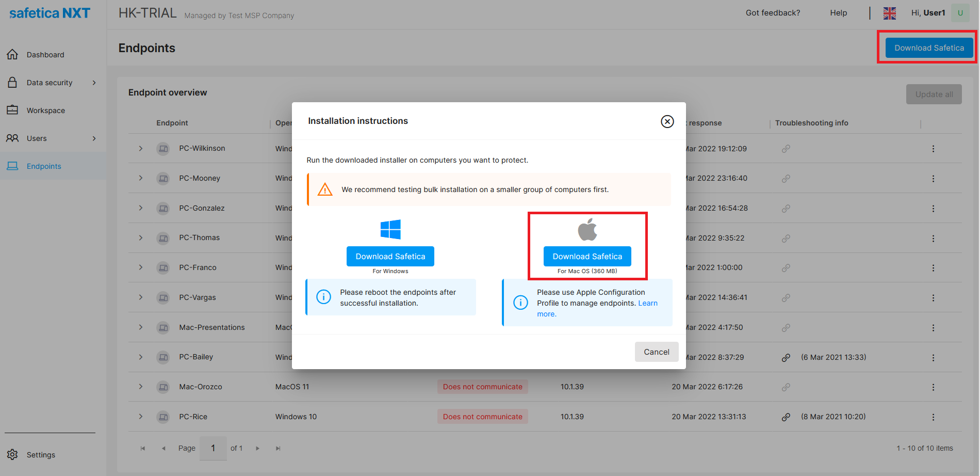Screen dimensions: 980x476
Task: Expand PC-Rice row
Action: 140,417
